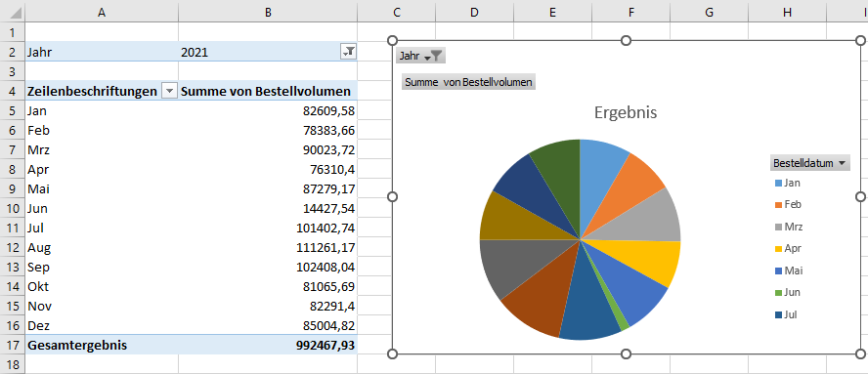The image size is (868, 374).
Task: Select the Mrz row label cell
Action: click(102, 150)
